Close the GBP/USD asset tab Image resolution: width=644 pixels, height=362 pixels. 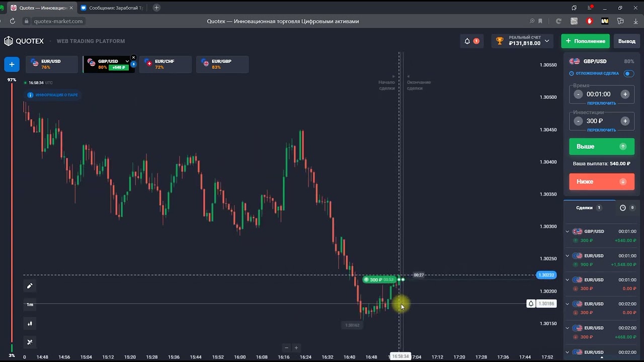pyautogui.click(x=133, y=57)
